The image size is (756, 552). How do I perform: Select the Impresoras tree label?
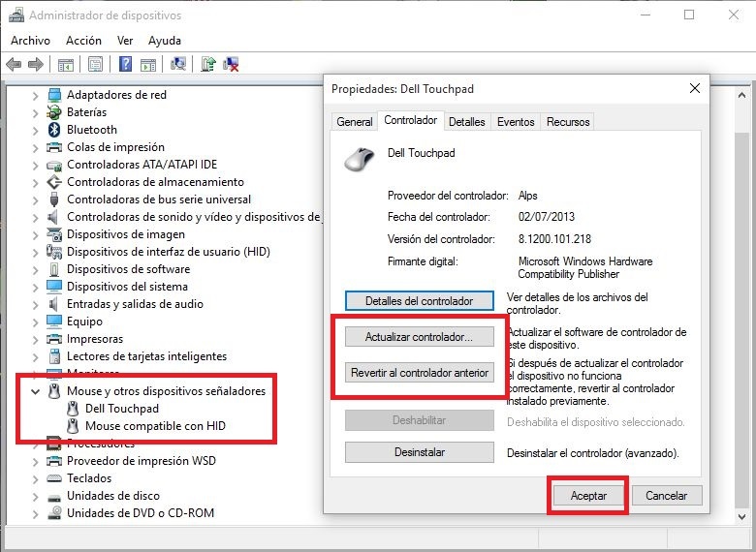point(95,339)
